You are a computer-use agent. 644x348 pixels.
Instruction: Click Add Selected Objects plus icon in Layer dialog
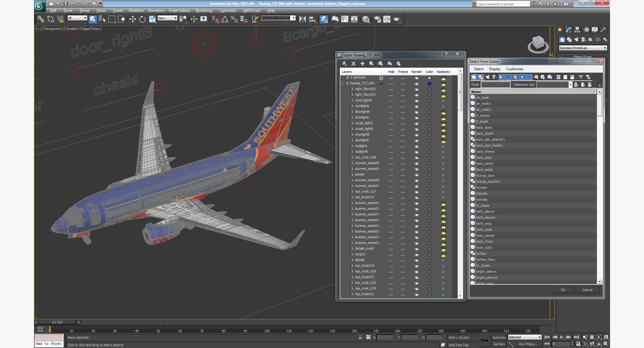[362, 64]
